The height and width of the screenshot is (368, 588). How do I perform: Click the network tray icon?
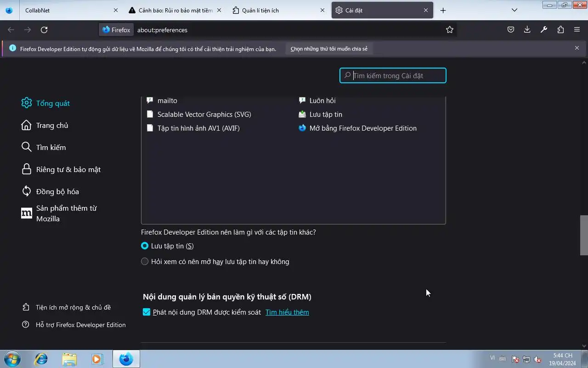pos(526,360)
